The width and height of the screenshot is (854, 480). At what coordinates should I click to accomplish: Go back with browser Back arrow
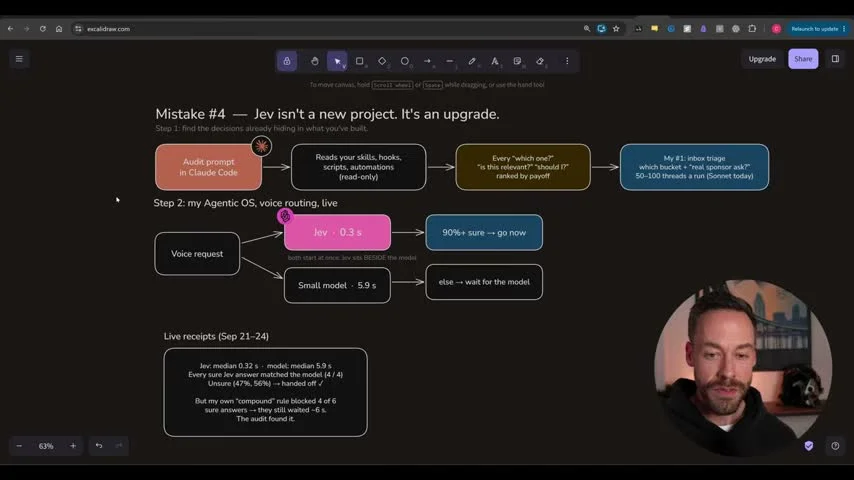10,29
